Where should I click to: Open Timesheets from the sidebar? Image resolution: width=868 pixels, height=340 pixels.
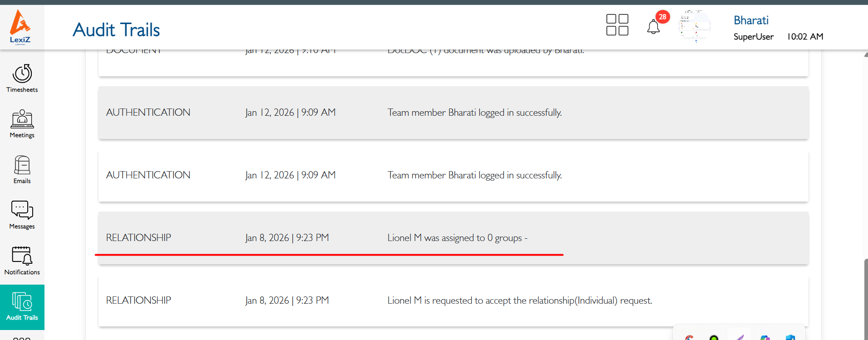22,78
